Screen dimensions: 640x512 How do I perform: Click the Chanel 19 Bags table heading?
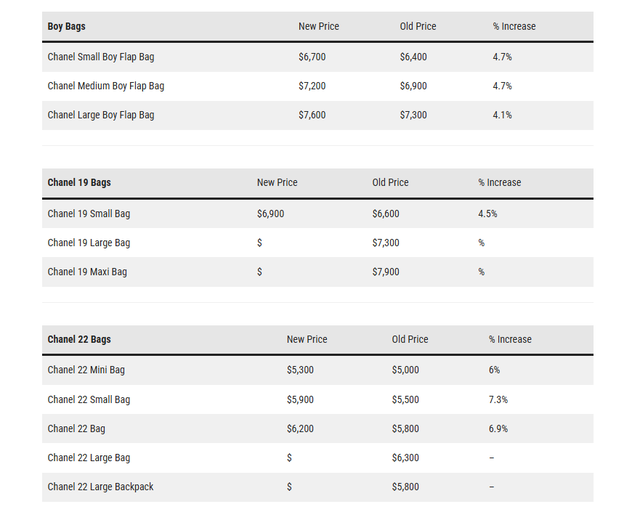79,183
